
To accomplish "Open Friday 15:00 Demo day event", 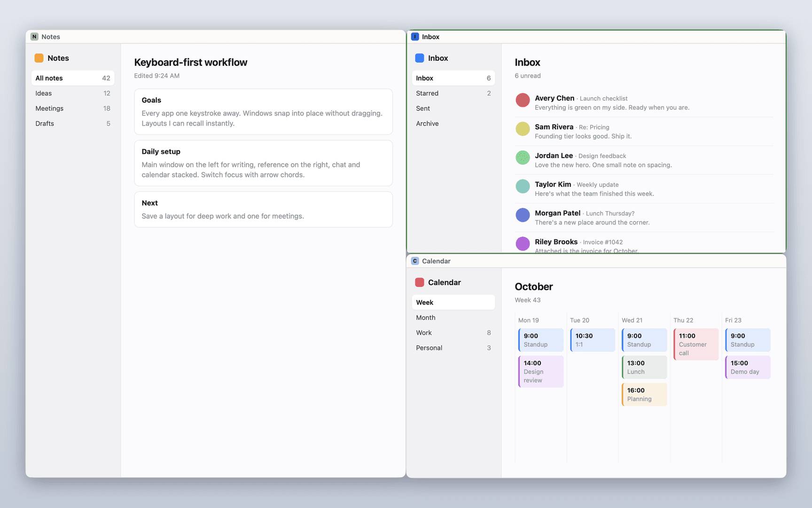I will 748,367.
